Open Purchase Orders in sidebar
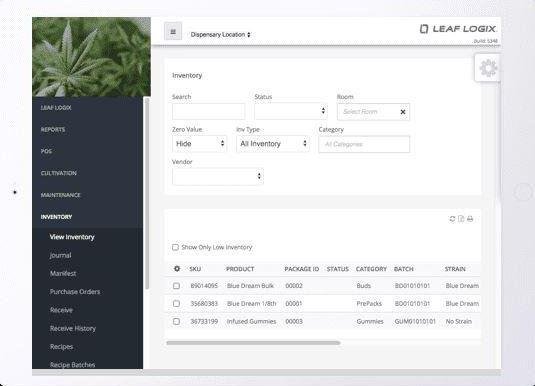The width and height of the screenshot is (535, 386). tap(75, 292)
